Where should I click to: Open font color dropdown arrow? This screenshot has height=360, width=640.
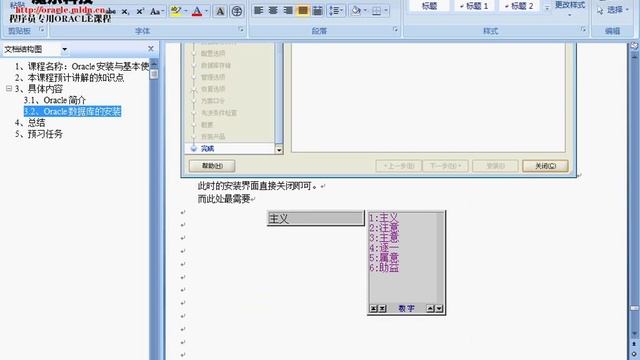coord(207,11)
